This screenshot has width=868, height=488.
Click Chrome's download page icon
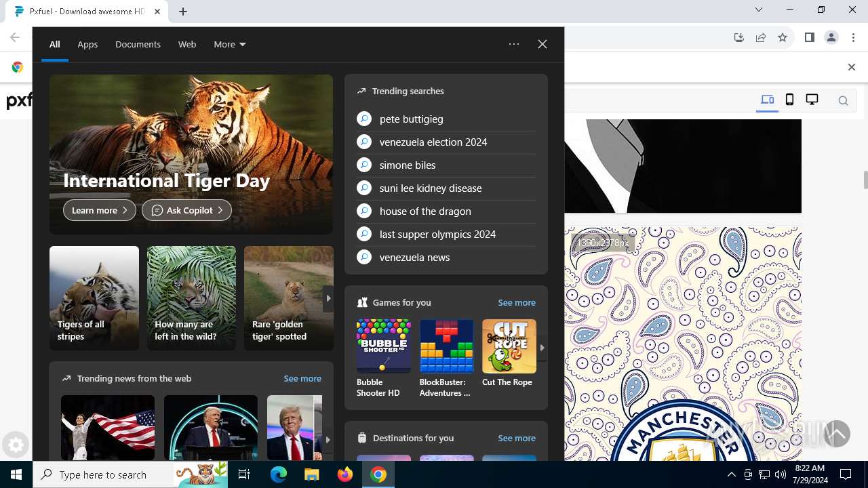point(739,37)
